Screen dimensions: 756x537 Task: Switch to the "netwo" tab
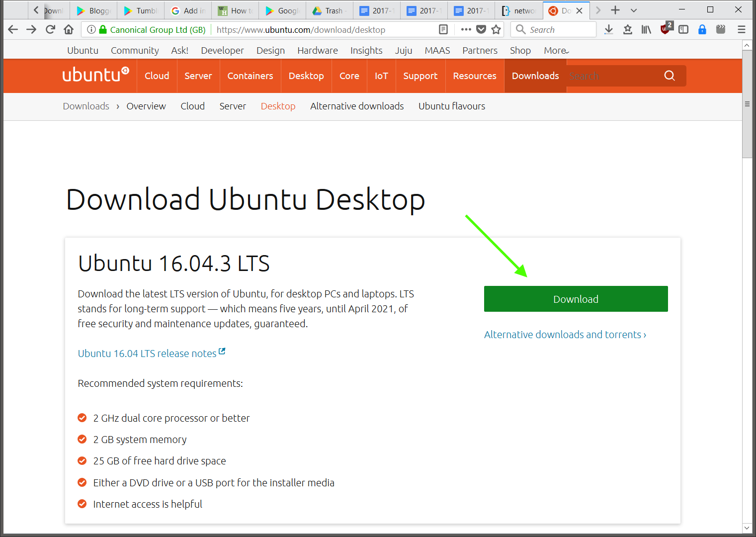[x=519, y=10]
